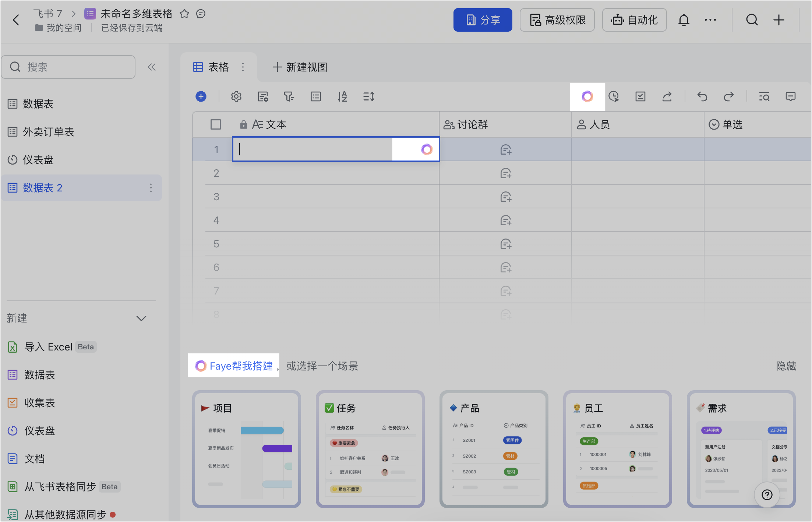Redo the last action
Viewport: 812px width, 522px height.
[728, 96]
